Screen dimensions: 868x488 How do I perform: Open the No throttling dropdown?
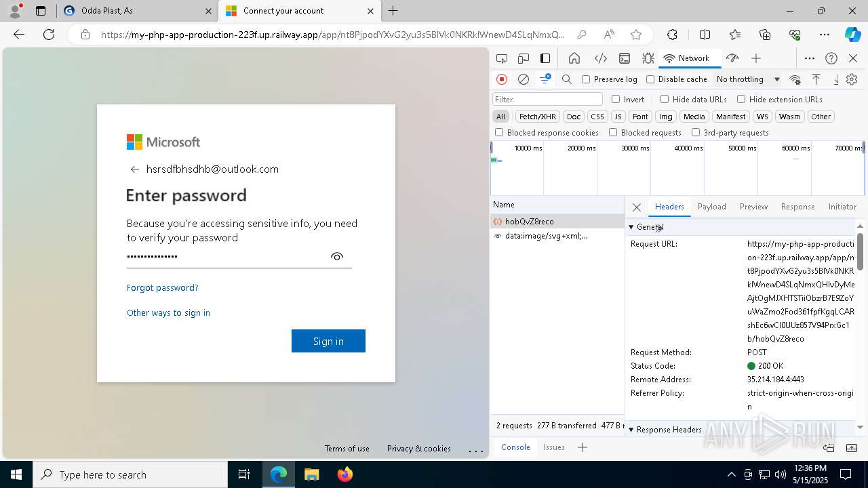[x=748, y=79]
